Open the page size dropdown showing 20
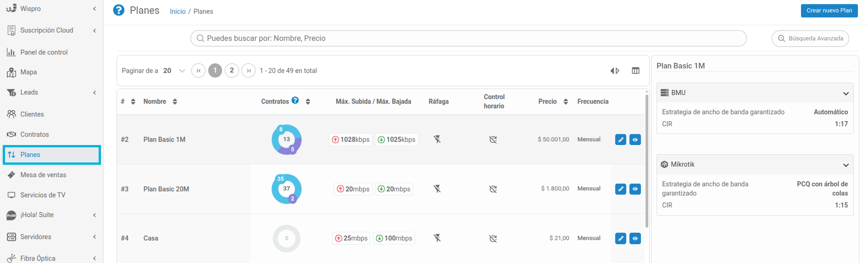 (174, 71)
